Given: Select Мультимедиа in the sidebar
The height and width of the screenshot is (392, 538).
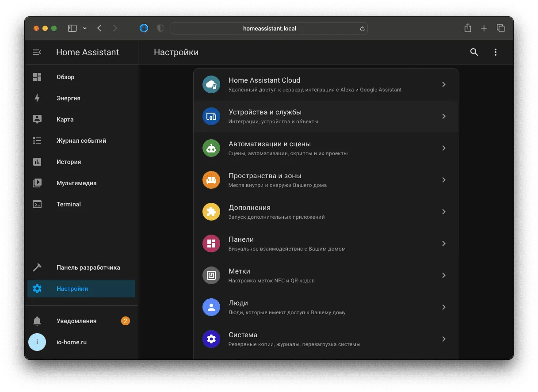Looking at the screenshot, I should 81,183.
